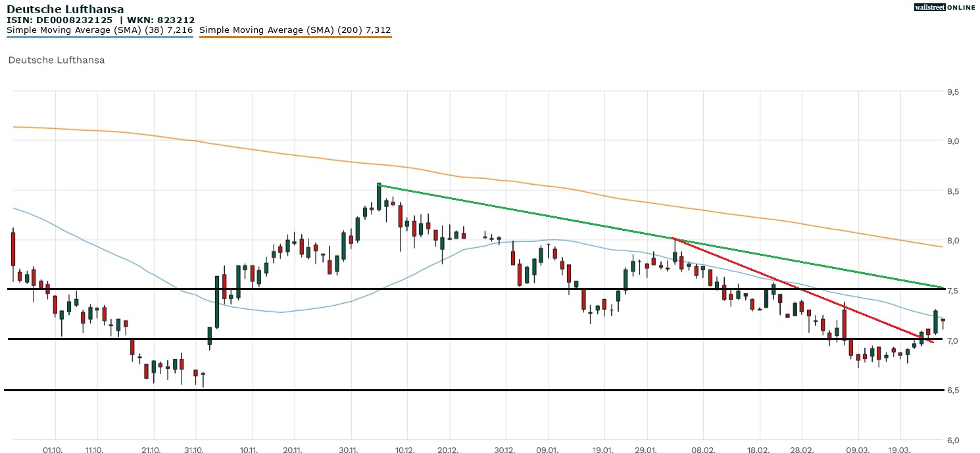This screenshot has width=980, height=453.
Task: Click the orange line under SMA (200)
Action: click(295, 37)
